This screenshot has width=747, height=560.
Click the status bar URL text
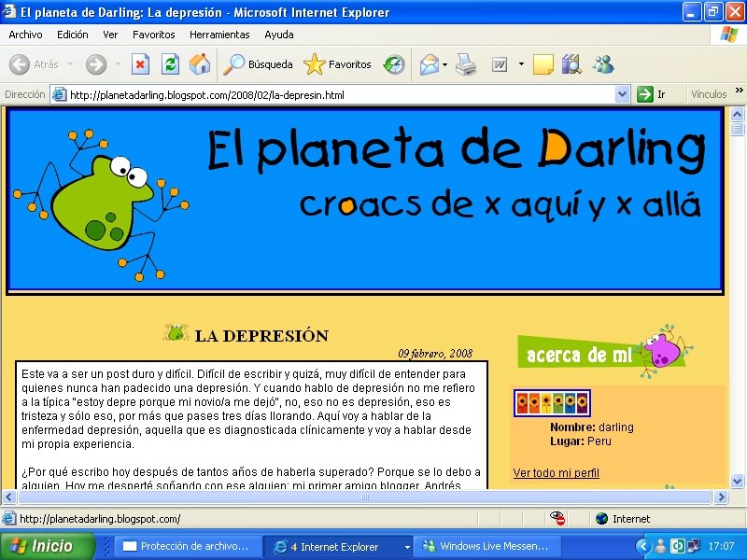click(x=100, y=519)
